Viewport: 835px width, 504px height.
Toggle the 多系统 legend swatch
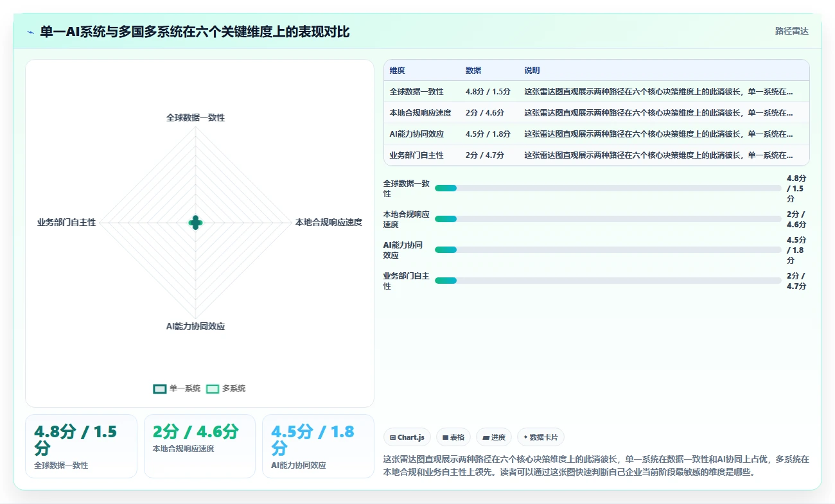(x=213, y=388)
